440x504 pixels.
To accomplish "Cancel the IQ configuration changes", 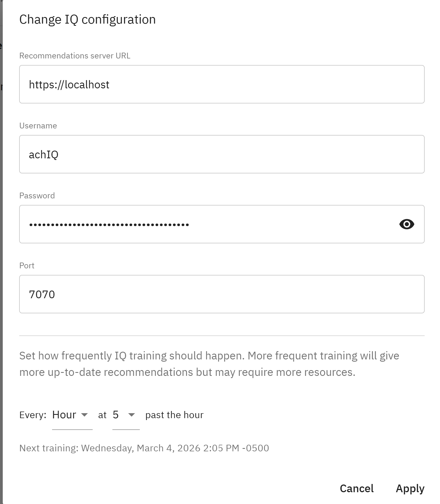I will [x=357, y=488].
